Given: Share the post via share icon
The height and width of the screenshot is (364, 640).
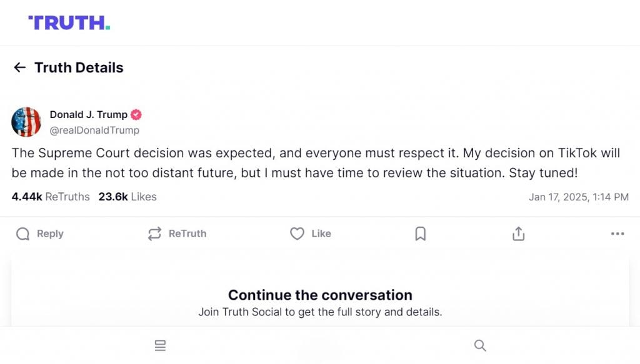Looking at the screenshot, I should pos(518,234).
